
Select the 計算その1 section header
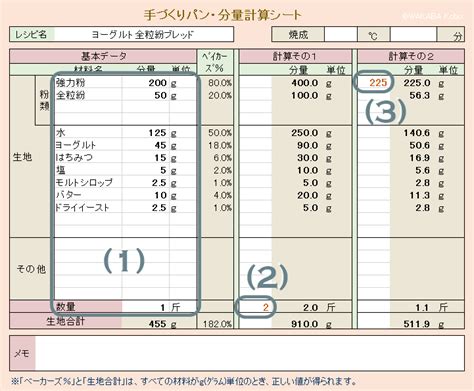pos(295,56)
